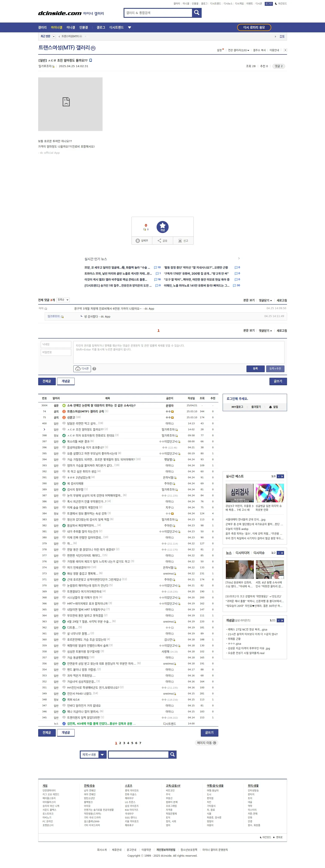
Task: Collapse comments via the upper 댓글닫기 toggle
Action: [x=265, y=300]
